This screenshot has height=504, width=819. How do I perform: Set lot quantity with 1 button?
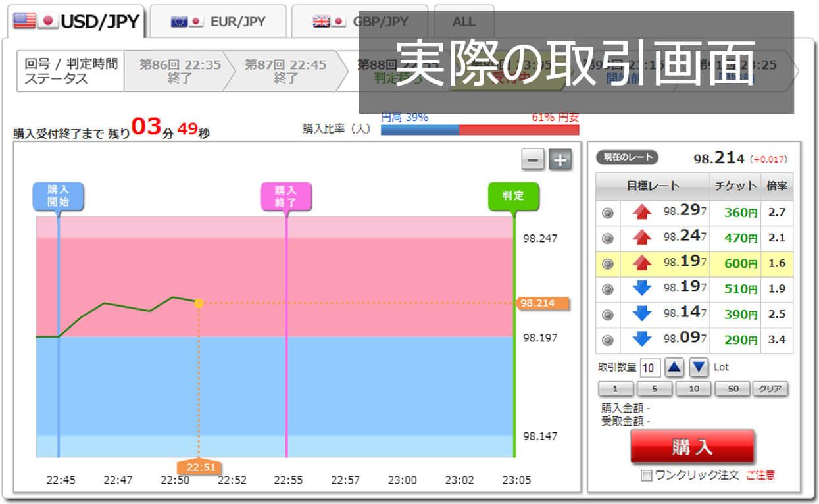pos(616,389)
